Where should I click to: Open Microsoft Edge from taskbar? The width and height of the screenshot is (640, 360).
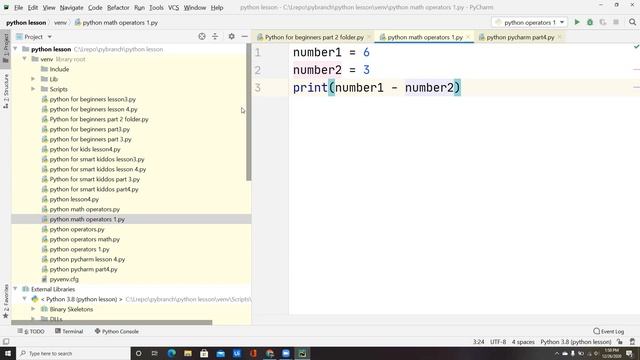(x=171, y=353)
